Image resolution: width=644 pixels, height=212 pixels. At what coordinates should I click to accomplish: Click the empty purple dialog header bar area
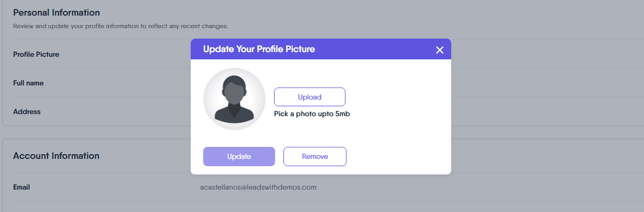pyautogui.click(x=375, y=49)
